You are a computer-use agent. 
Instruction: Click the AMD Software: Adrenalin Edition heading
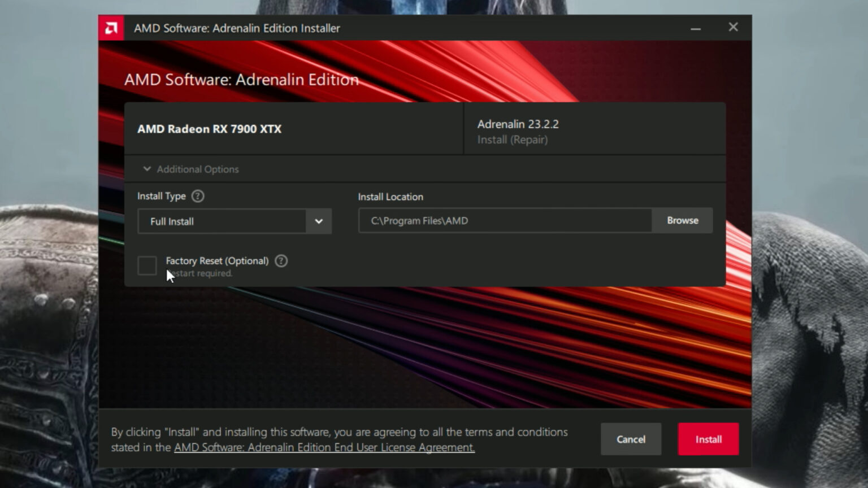coord(242,80)
